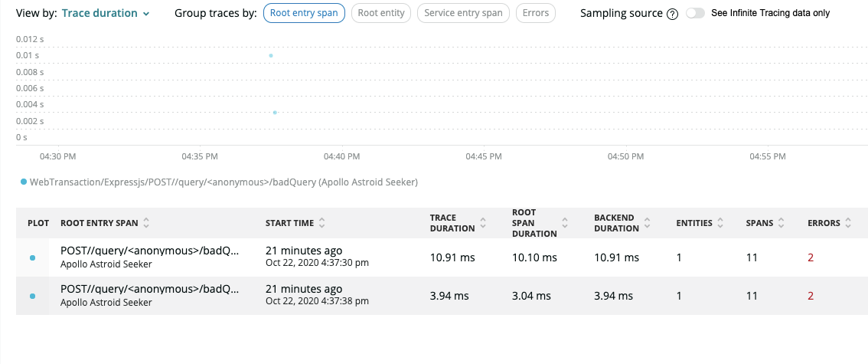Sort by Trace Duration column arrows

(x=483, y=223)
